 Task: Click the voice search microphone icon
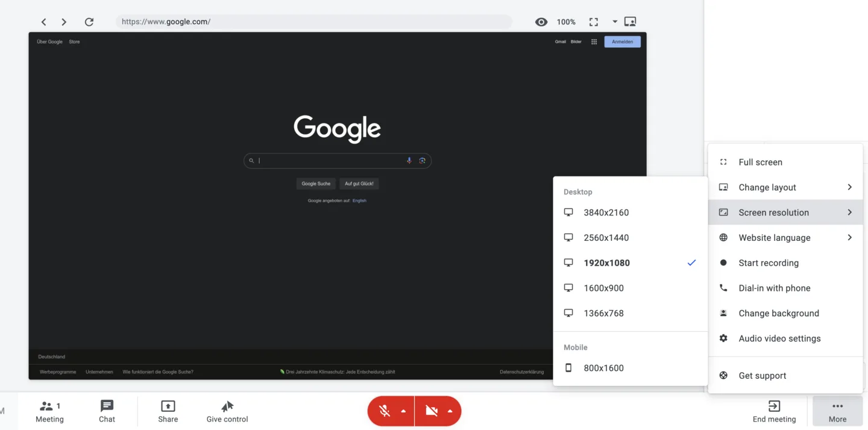[409, 161]
